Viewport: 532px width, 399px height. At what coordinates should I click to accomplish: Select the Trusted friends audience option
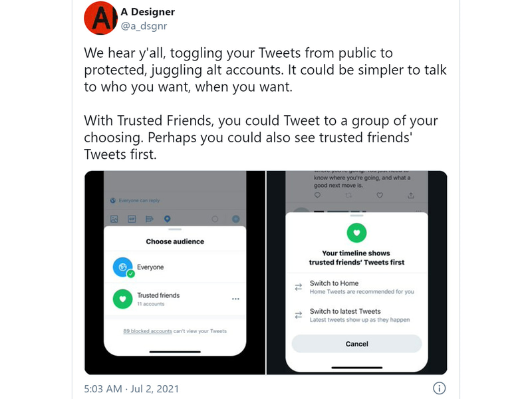point(158,299)
